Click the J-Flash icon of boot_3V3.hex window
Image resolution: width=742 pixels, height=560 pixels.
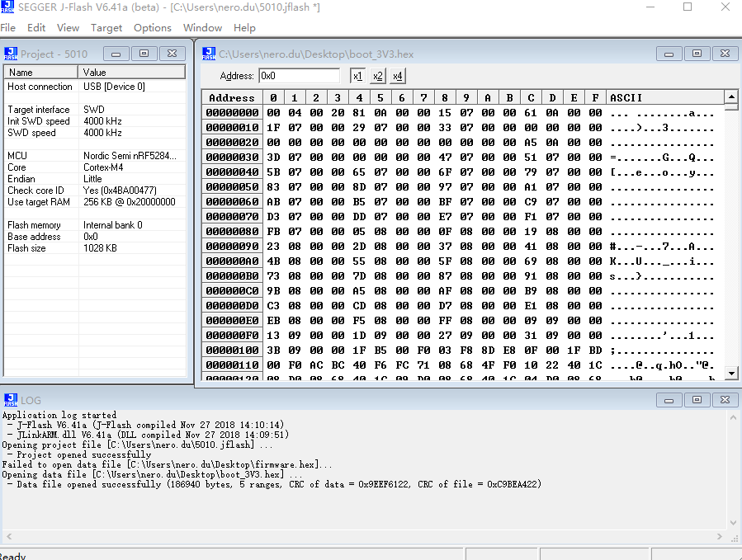coord(209,54)
